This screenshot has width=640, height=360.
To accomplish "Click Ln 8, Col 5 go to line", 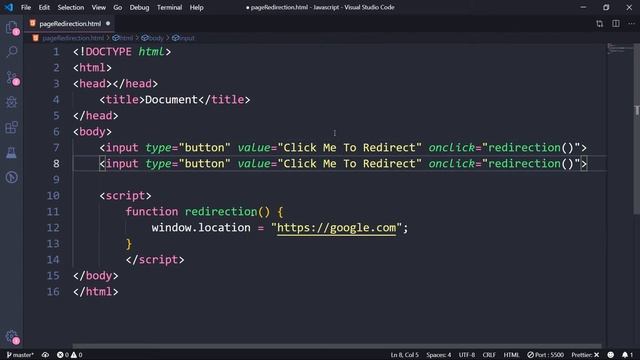I will (404, 355).
